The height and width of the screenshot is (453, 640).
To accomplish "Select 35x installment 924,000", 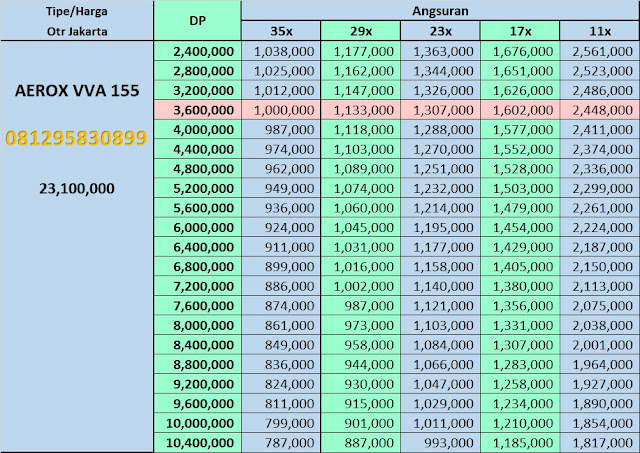I will coord(281,228).
